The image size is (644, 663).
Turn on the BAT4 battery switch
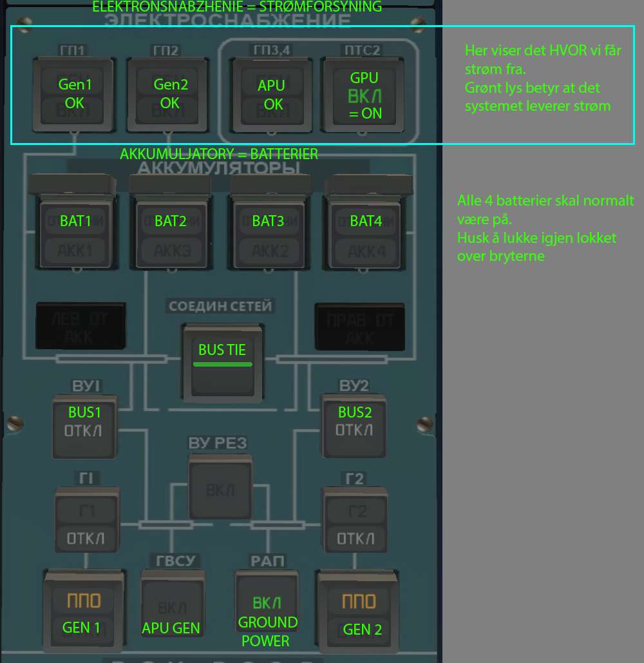pos(366,233)
